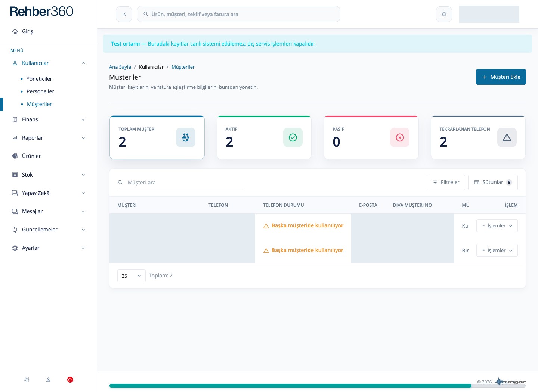Viewport: 538px width, 392px height.
Task: Open İşlemler dropdown for the Ku row
Action: coord(497,225)
